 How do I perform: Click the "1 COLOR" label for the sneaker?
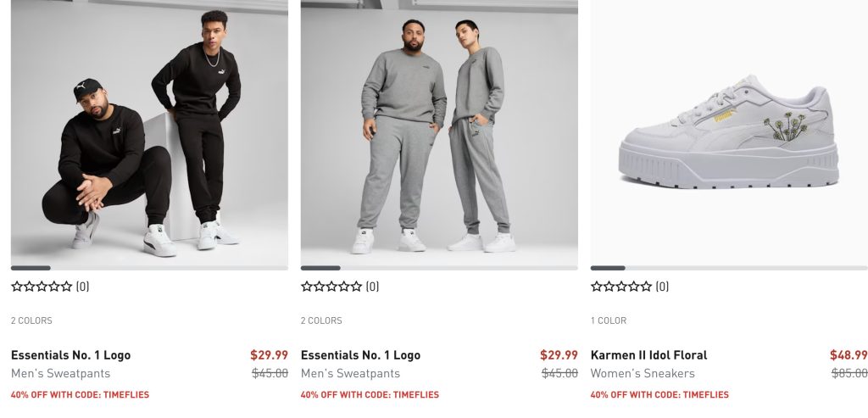pos(609,320)
